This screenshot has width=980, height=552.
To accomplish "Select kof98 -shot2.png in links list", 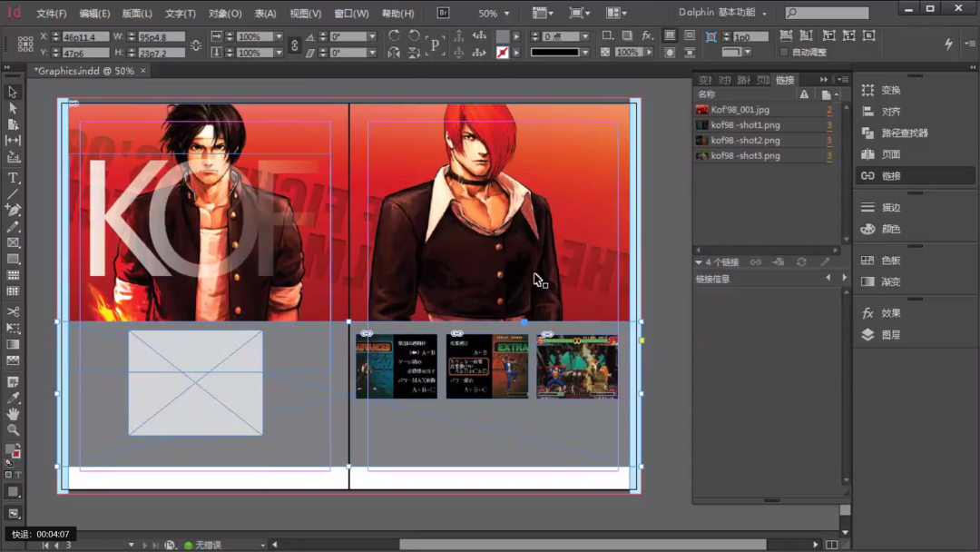I will (745, 141).
